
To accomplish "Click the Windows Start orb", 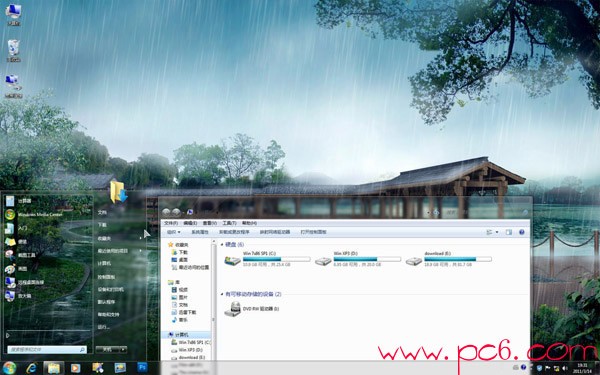I will (x=8, y=368).
